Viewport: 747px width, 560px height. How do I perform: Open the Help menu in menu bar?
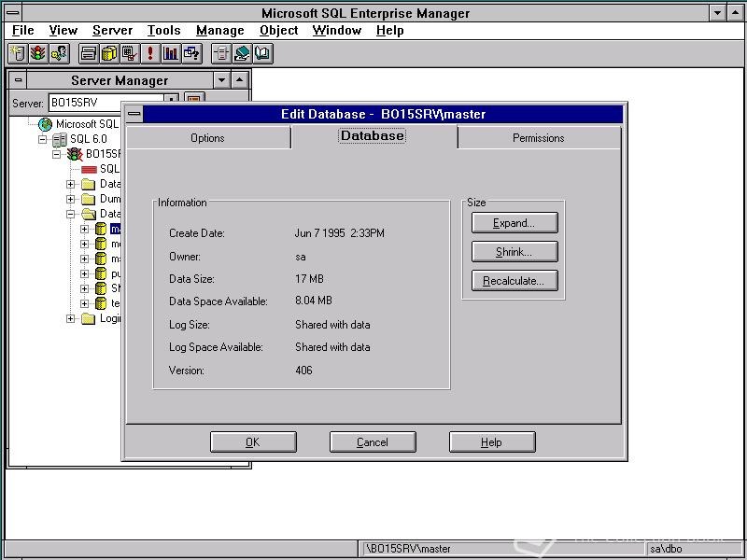(x=389, y=31)
